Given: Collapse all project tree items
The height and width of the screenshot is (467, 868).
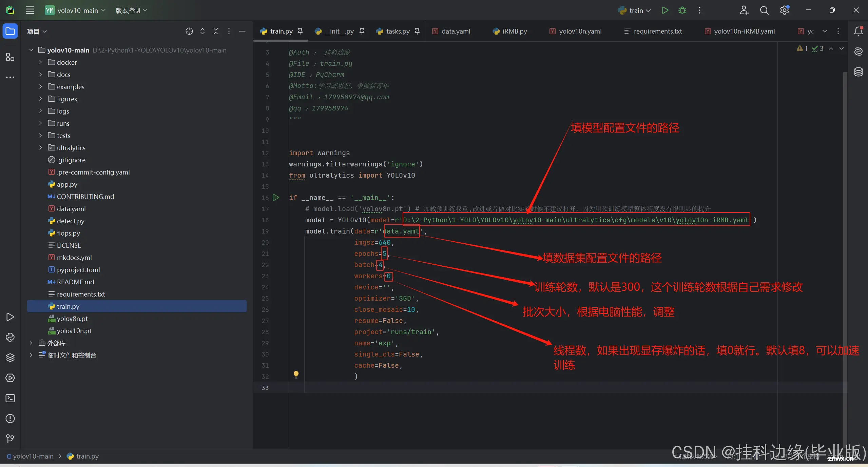Looking at the screenshot, I should click(x=216, y=31).
